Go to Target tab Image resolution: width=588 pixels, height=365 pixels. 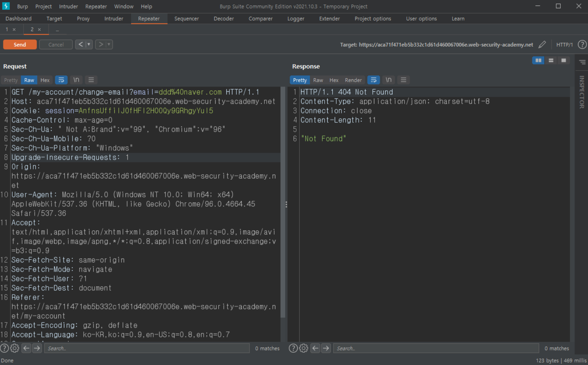[54, 19]
